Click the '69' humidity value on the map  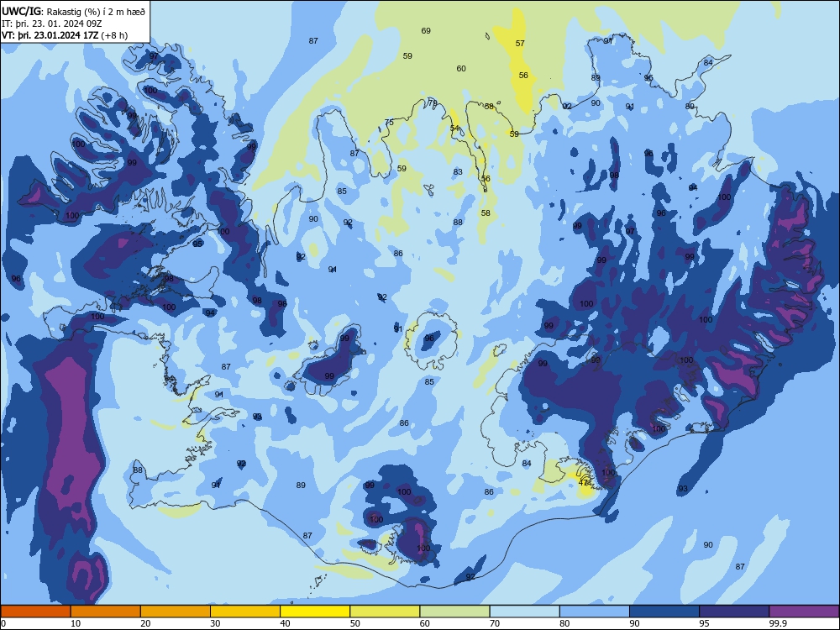coord(426,31)
